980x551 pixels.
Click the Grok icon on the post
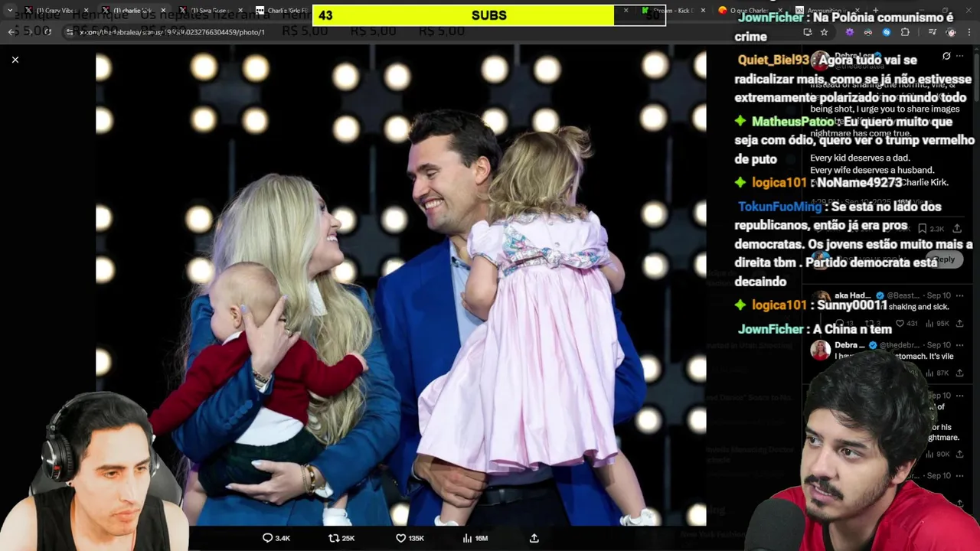[946, 57]
